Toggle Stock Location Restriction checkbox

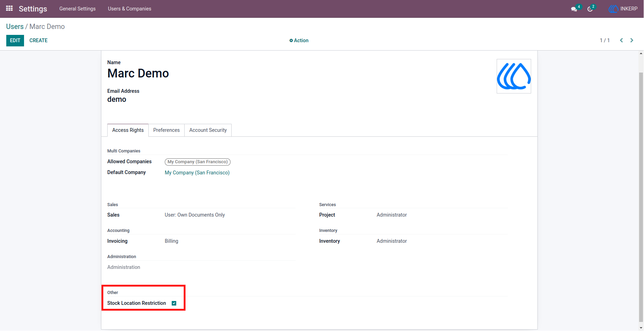pos(174,303)
